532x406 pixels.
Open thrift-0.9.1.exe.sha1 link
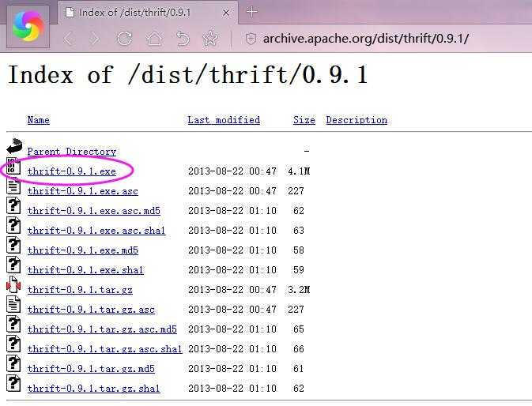click(85, 270)
